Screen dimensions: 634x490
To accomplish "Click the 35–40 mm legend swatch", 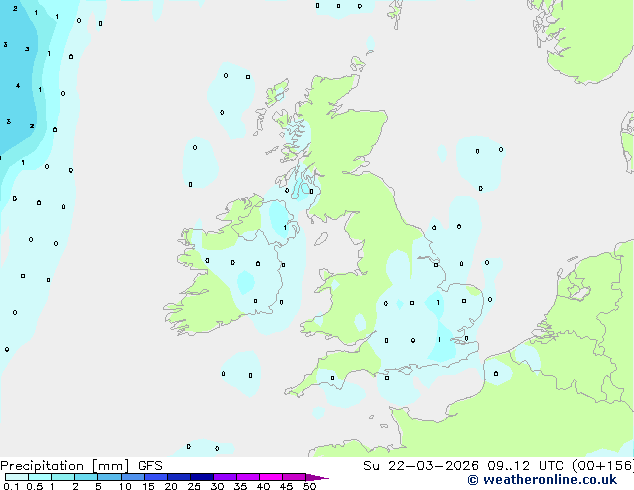I will [x=248, y=477].
